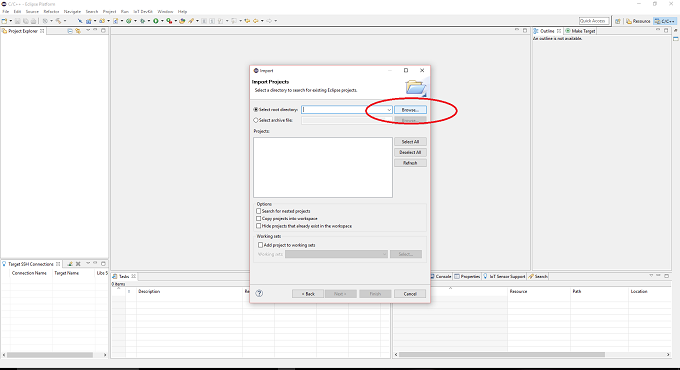The height and width of the screenshot is (370, 680).
Task: Click the Print icon in toolbar
Action: click(33, 21)
